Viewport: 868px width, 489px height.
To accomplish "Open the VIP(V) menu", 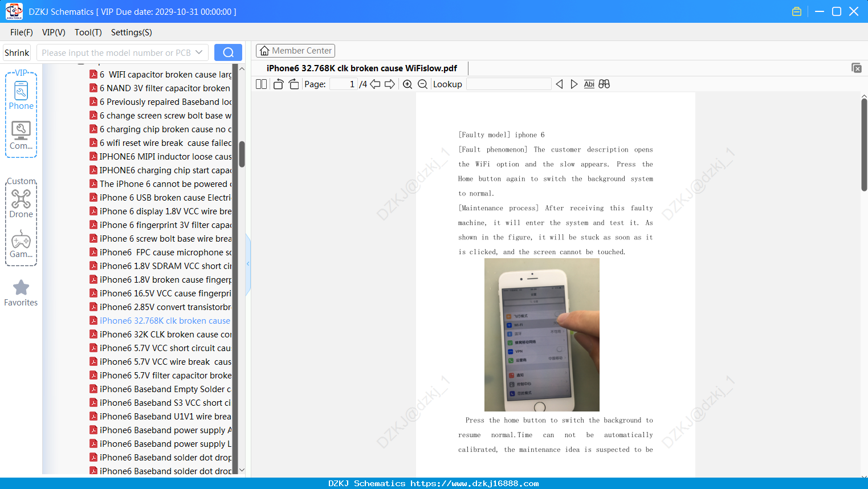I will tap(54, 32).
